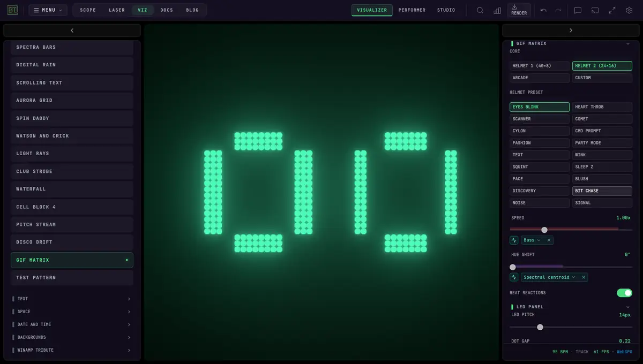Open the Bass source dropdown
The width and height of the screenshot is (643, 364).
(x=532, y=240)
